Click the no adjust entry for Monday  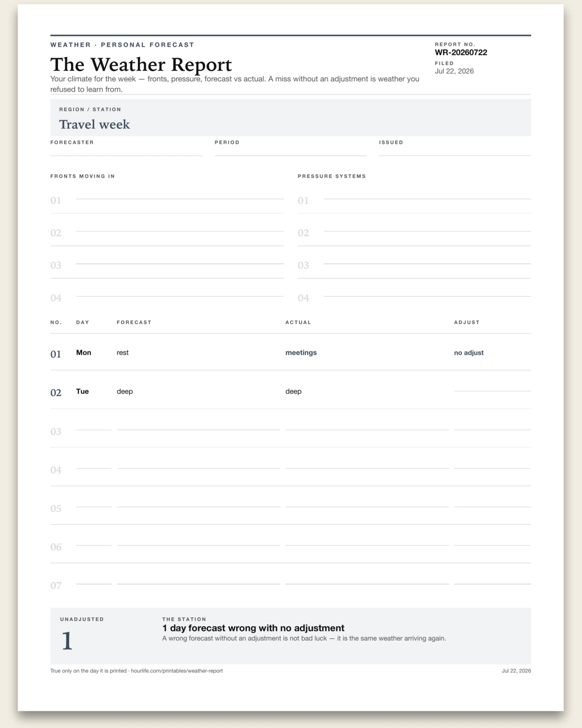[x=469, y=353]
